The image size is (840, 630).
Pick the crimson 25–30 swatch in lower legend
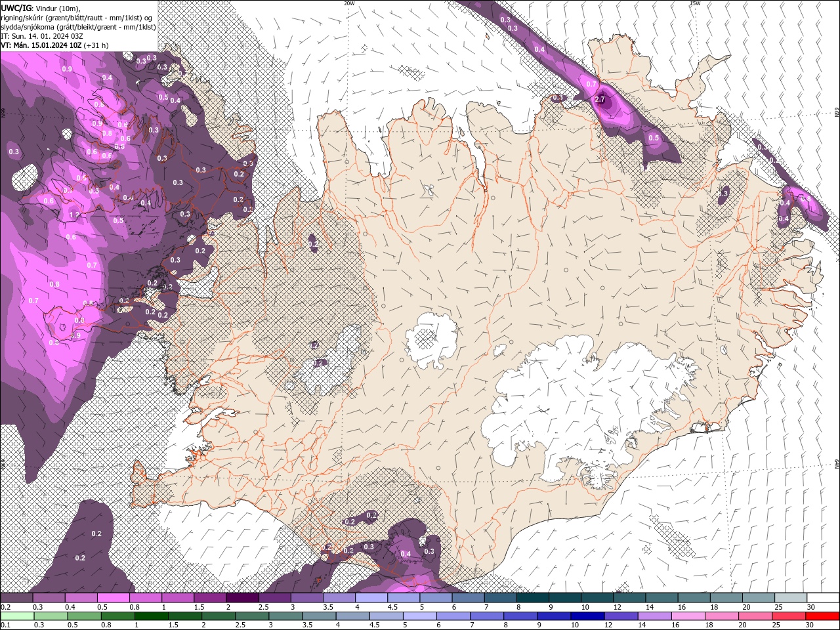click(x=789, y=616)
